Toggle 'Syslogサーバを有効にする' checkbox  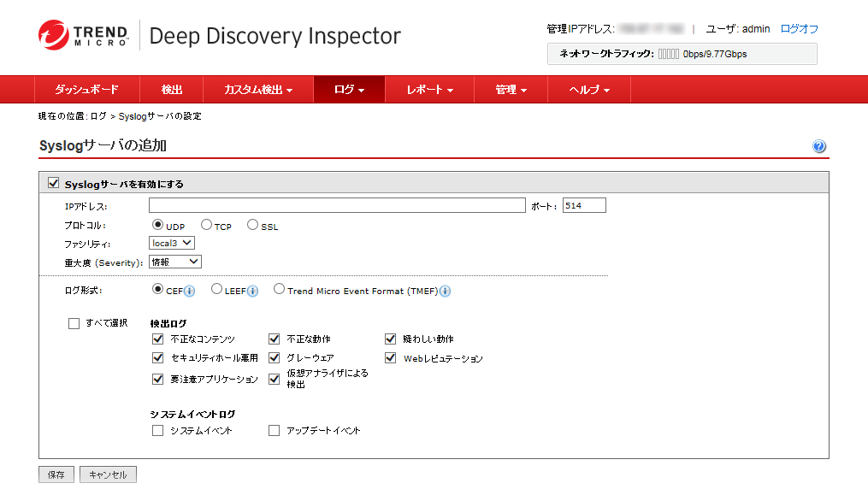(x=54, y=183)
